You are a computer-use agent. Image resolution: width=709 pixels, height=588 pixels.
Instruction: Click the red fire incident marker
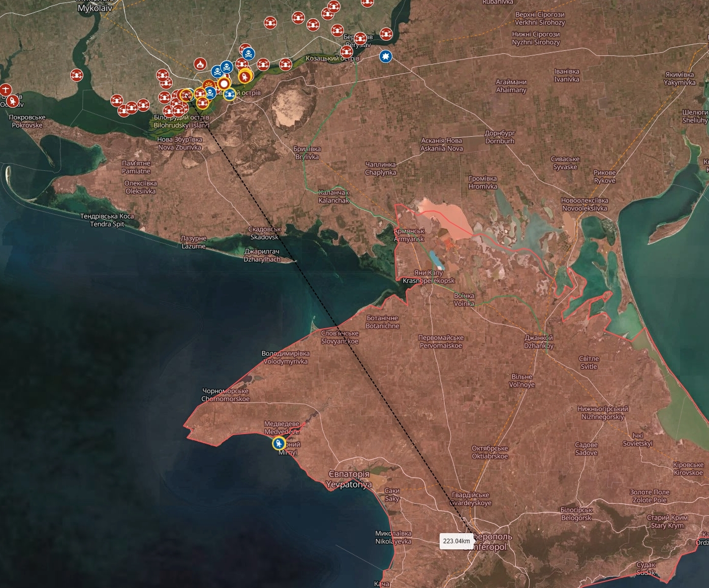click(x=200, y=64)
